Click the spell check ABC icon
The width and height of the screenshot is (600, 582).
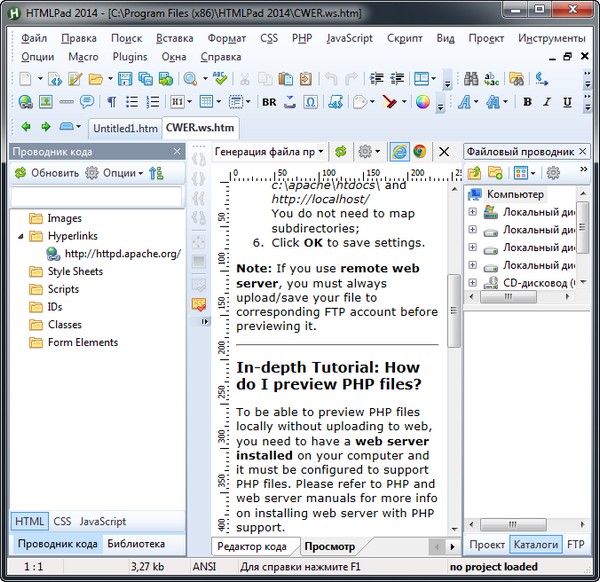[219, 79]
